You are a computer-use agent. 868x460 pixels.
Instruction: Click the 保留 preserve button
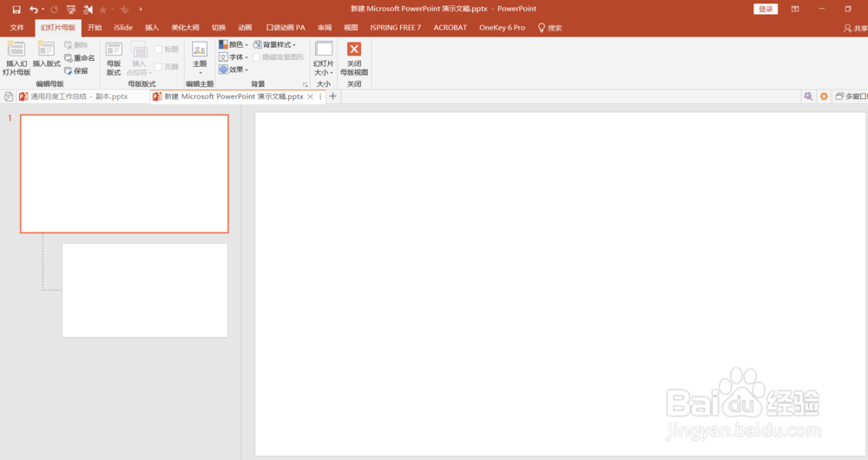tap(76, 71)
